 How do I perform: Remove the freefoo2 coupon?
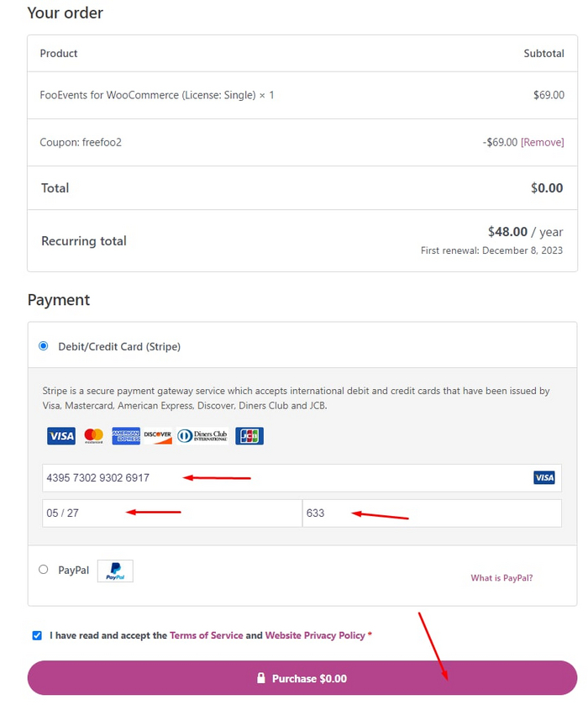coord(543,142)
